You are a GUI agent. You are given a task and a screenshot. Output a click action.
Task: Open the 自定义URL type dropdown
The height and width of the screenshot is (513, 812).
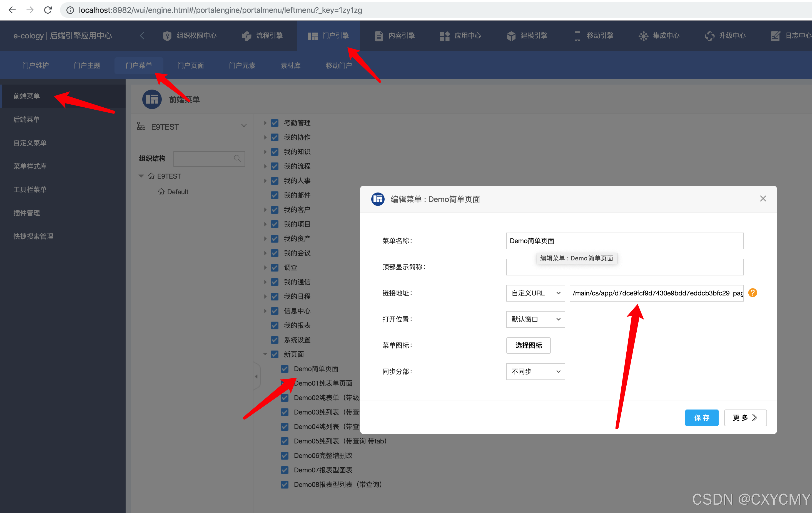pos(535,293)
